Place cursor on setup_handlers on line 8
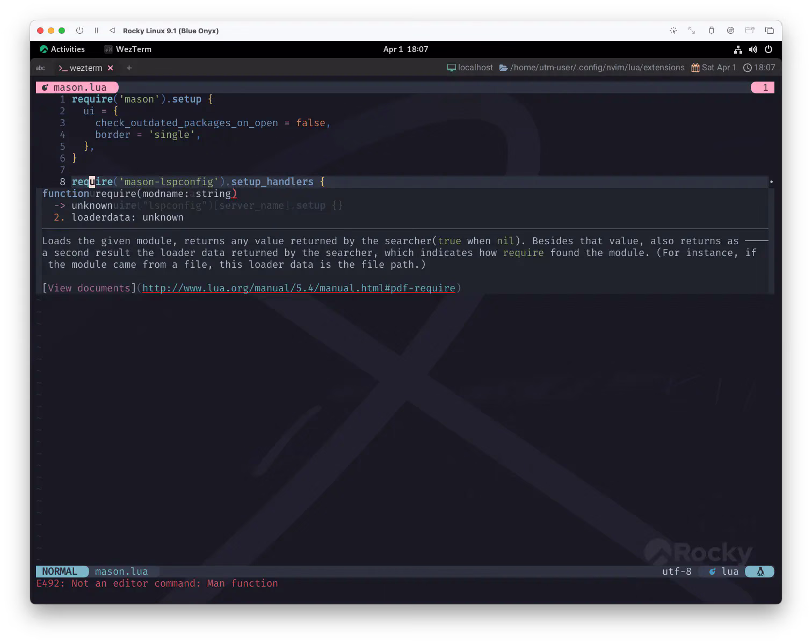 coord(272,182)
